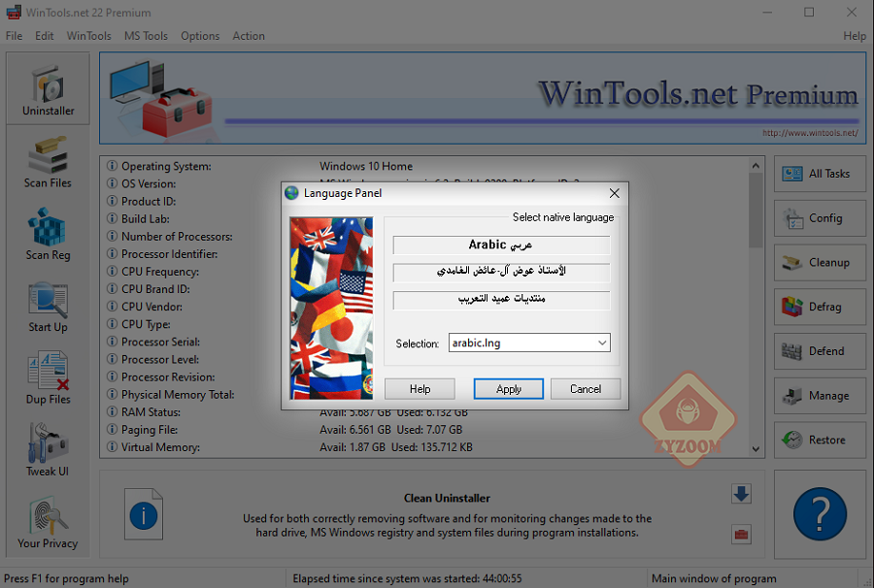Click the info icon beside Physical Memory Total

(x=112, y=394)
